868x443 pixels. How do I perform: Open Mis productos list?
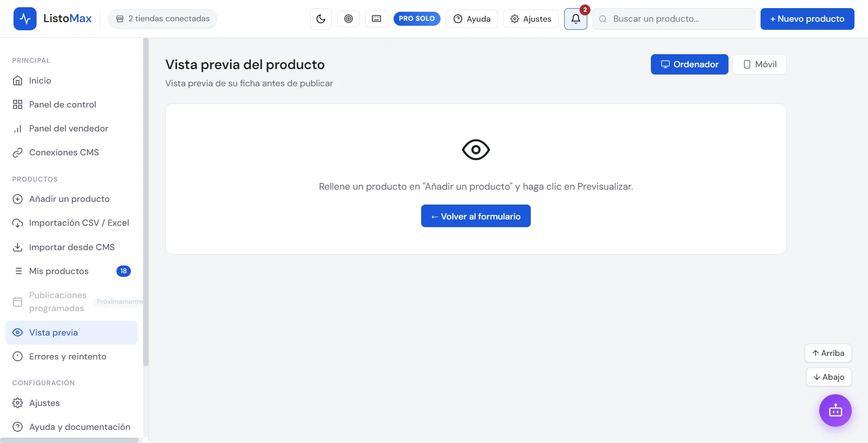(x=71, y=271)
